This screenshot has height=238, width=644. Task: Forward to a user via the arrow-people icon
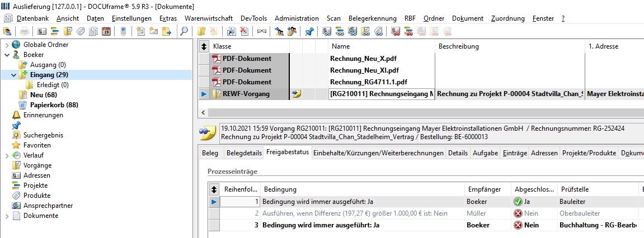click(279, 31)
